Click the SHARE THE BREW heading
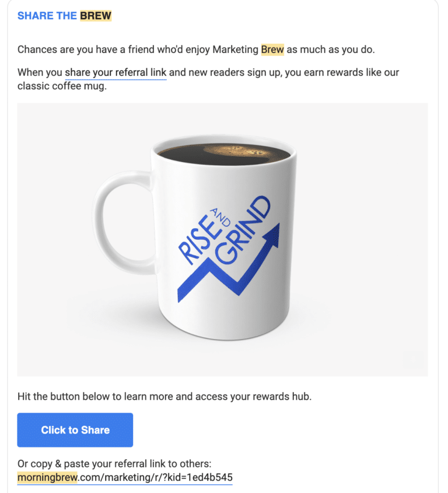448x493 pixels. [65, 15]
